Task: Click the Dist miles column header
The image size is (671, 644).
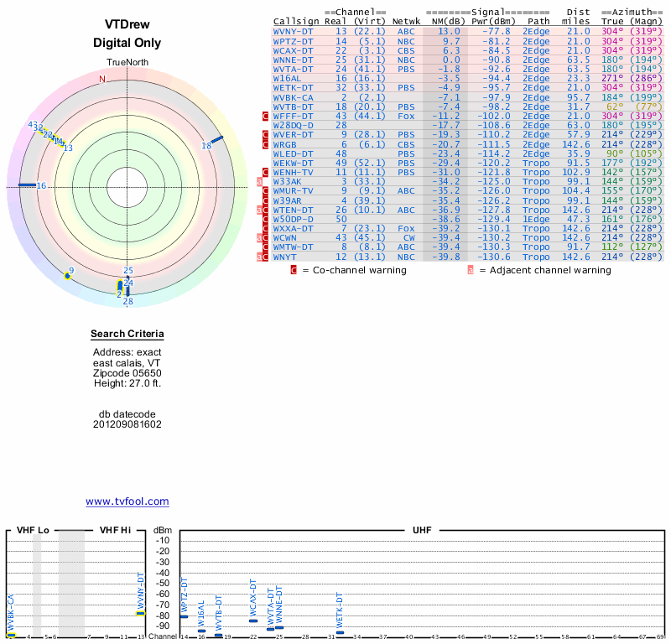Action: (x=578, y=17)
